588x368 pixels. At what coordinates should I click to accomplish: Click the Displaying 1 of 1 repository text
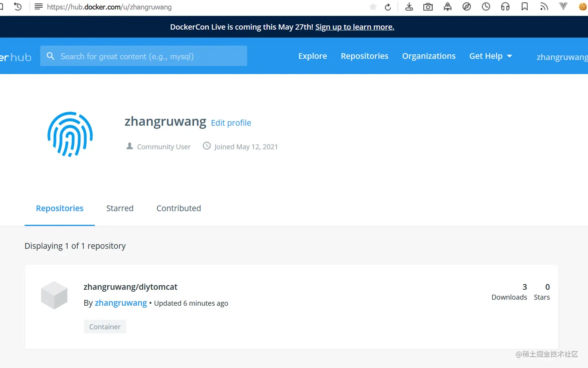[75, 246]
